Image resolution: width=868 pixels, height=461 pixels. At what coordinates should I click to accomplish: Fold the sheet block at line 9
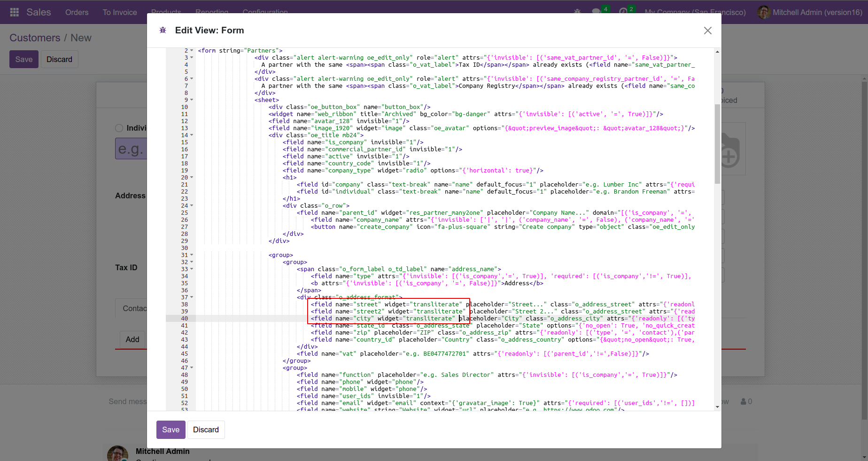(x=192, y=100)
